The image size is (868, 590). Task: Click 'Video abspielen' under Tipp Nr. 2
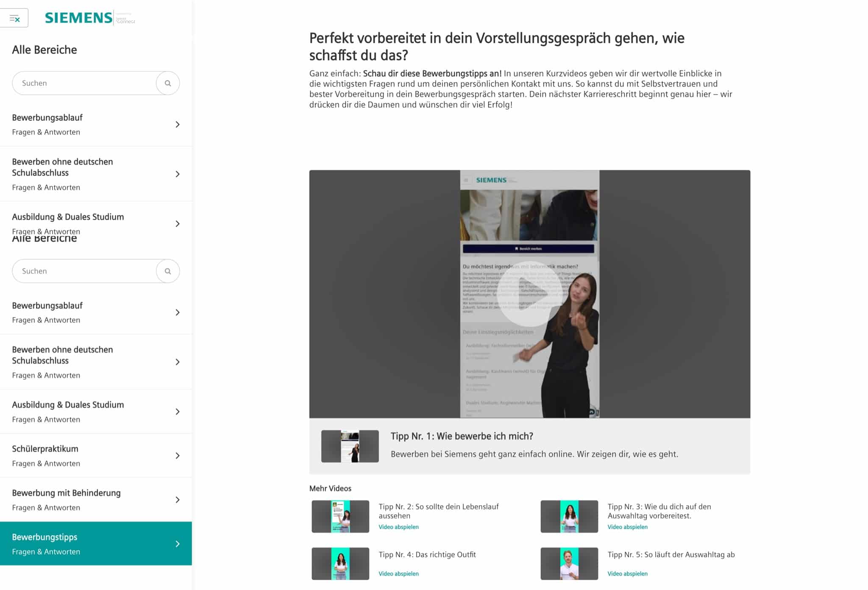pyautogui.click(x=399, y=527)
